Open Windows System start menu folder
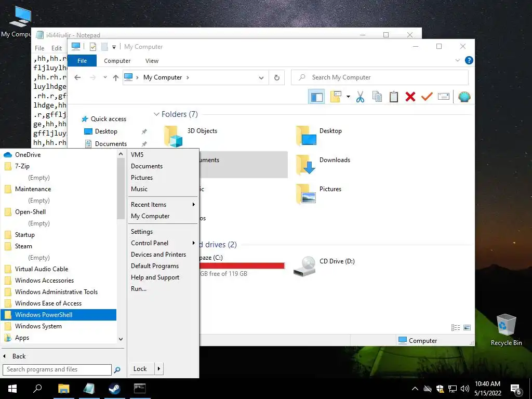The height and width of the screenshot is (399, 532). 59,326
